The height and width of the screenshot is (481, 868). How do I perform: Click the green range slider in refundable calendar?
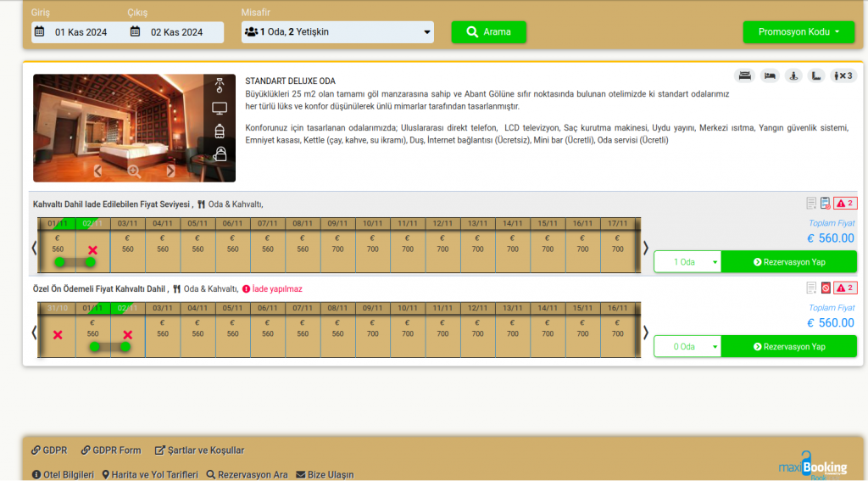click(75, 262)
